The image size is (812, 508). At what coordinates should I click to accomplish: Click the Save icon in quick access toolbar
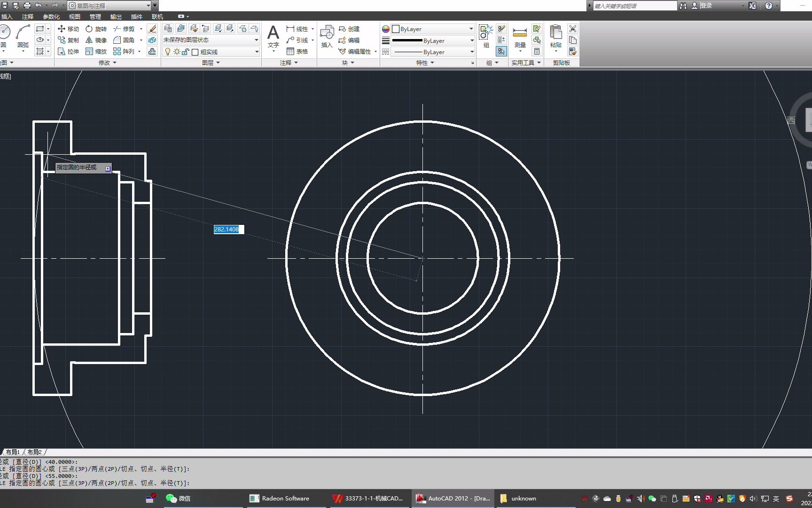click(x=5, y=5)
